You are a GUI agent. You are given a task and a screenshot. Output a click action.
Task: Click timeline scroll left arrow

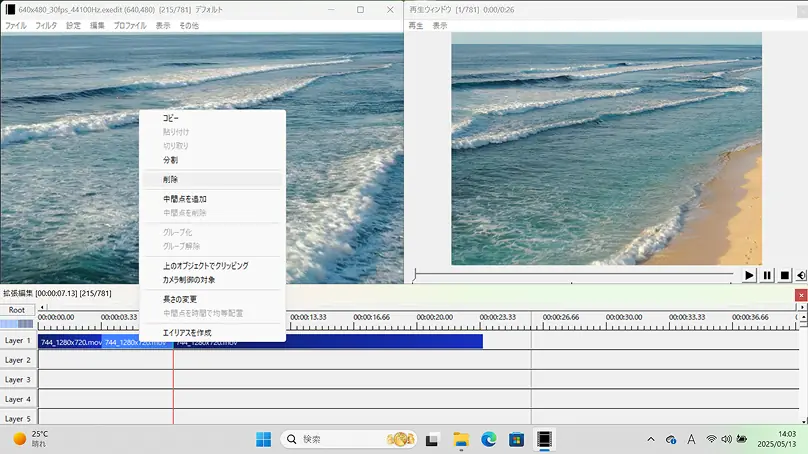[42, 307]
